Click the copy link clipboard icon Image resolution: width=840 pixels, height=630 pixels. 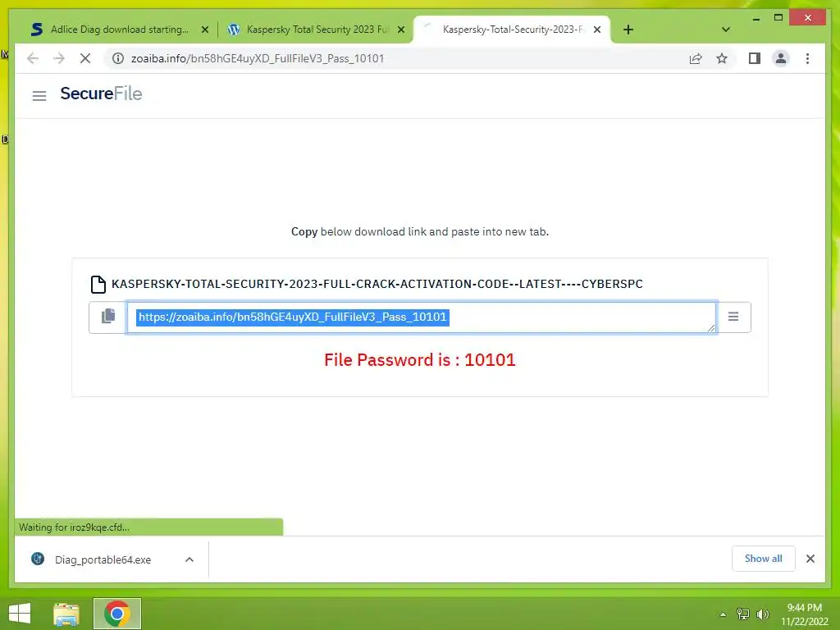(108, 316)
